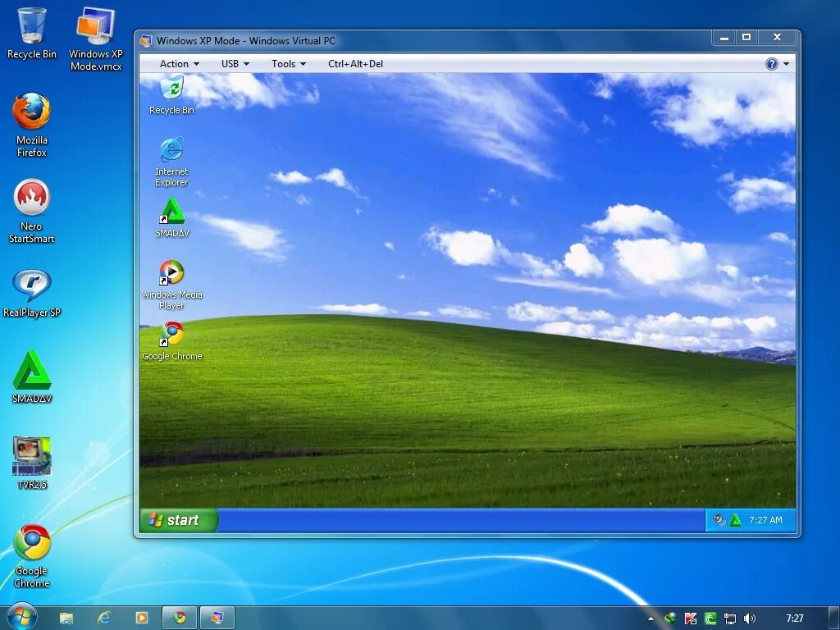Open Windows Explorer from the taskbar
840x630 pixels.
click(x=66, y=618)
